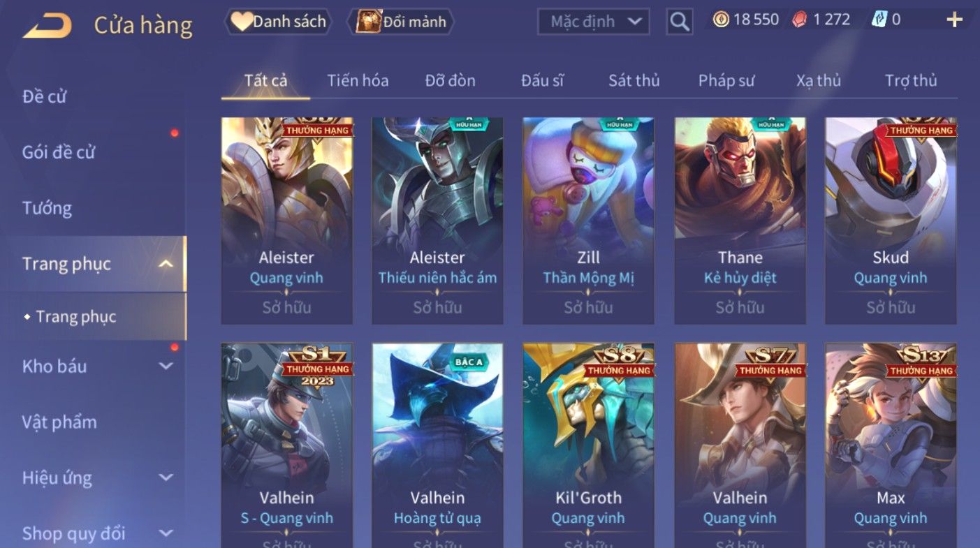Select Zill Thần Mộng Mị skin card
Viewport: 980px width, 548px height.
588,221
